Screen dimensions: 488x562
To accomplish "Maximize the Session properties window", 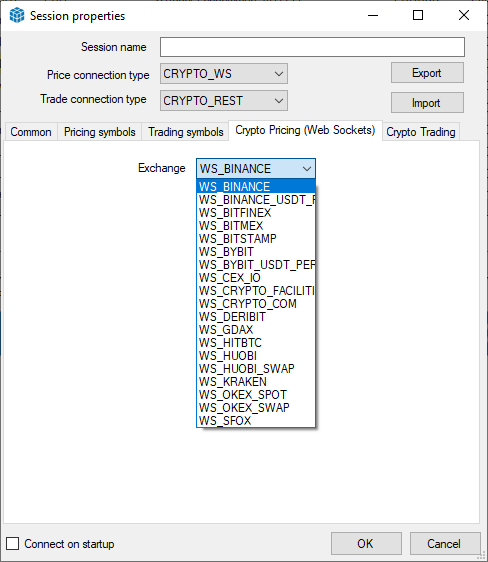I will [418, 15].
